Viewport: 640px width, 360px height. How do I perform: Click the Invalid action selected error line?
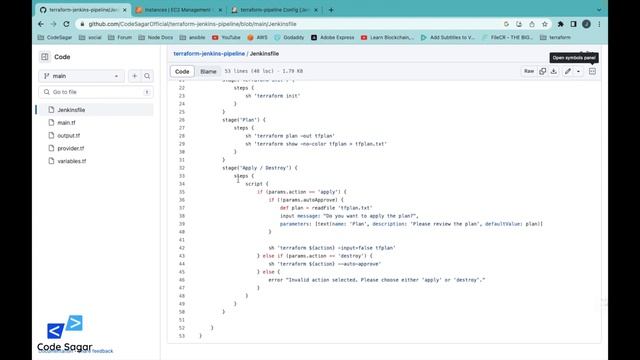tap(377, 280)
